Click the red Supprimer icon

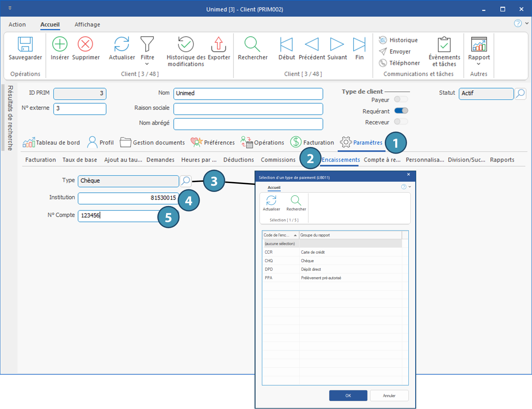[x=85, y=44]
